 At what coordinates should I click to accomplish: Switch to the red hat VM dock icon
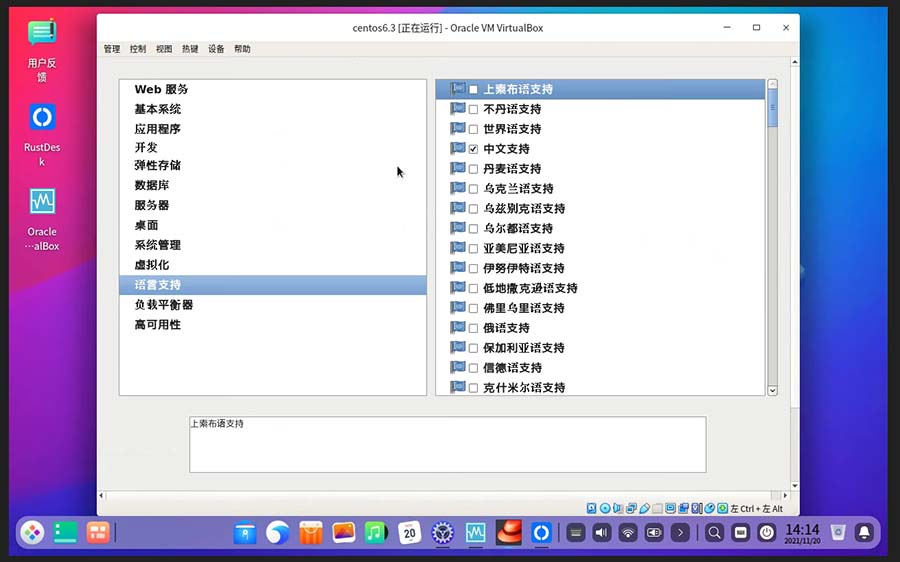509,532
